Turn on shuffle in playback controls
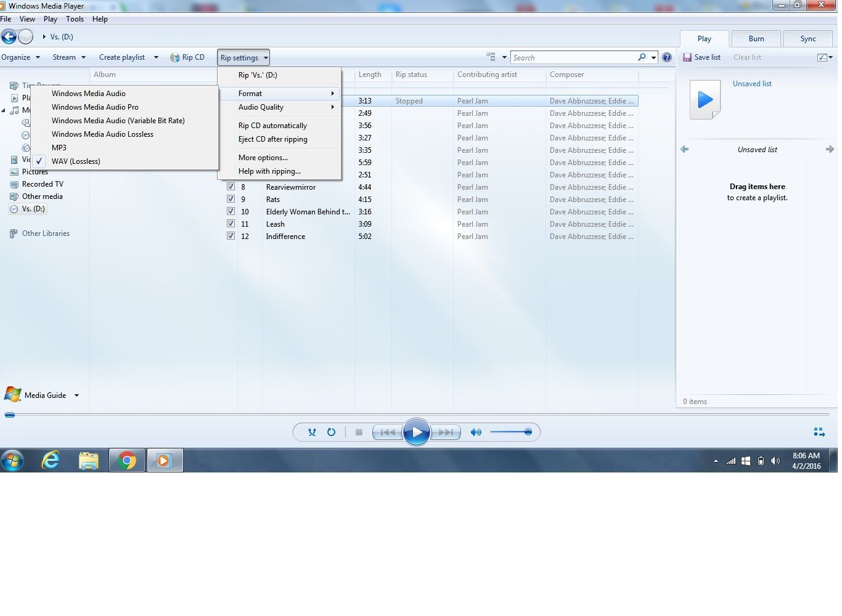842x616 pixels. click(312, 432)
